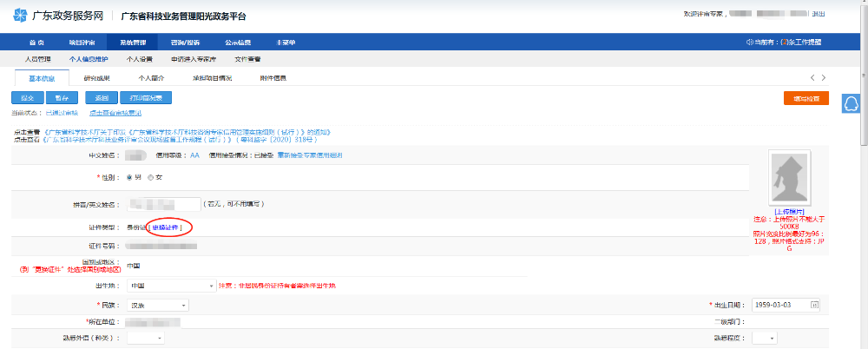Open the 公示信息 menu
Viewport: 868px width, 349px height.
[x=238, y=42]
